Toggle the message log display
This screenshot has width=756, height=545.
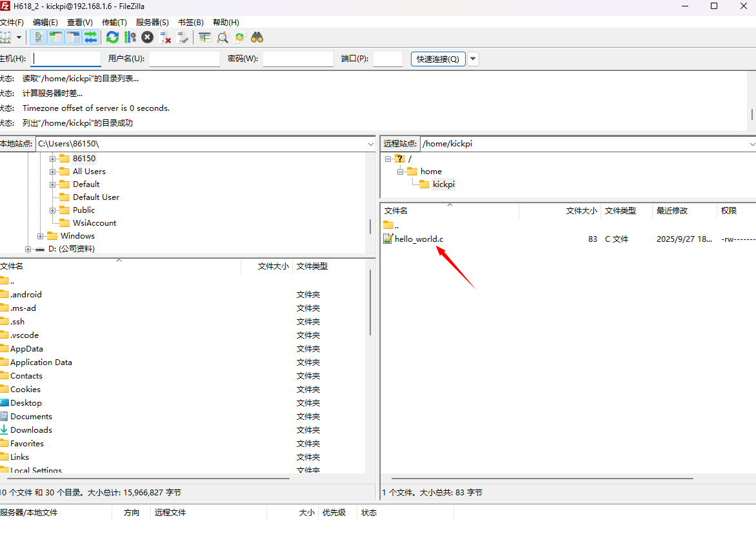(x=39, y=37)
